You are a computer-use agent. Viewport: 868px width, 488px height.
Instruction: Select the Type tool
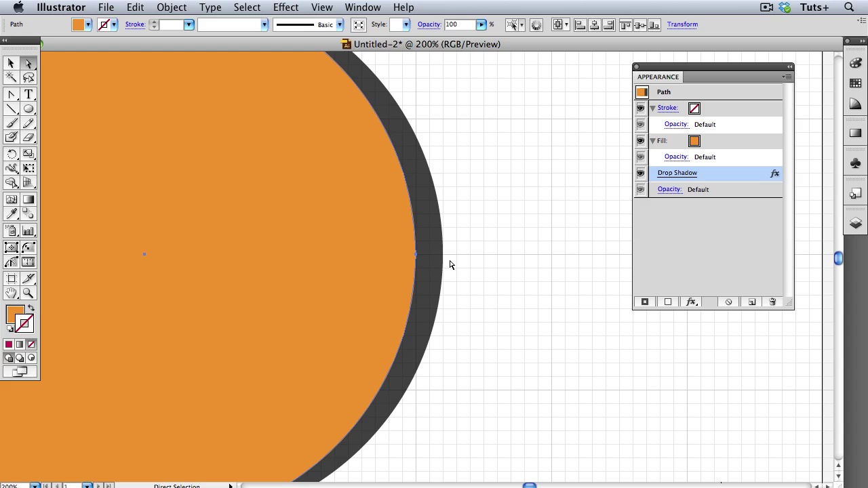coord(28,95)
